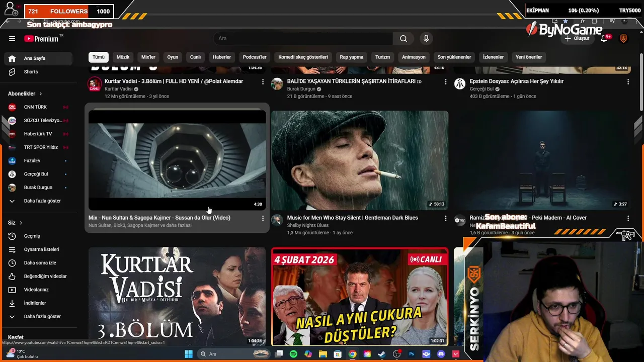644x362 pixels.
Task: Open Gerçeği Bul in subscriptions list
Action: tap(38, 174)
